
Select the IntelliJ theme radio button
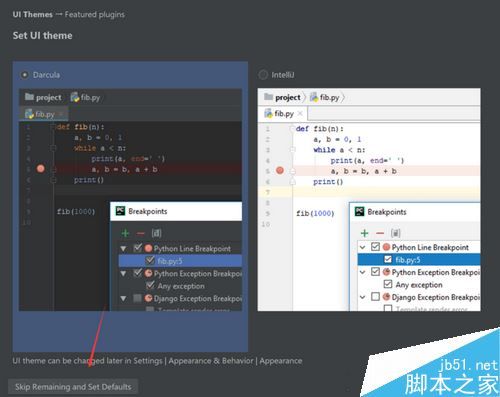click(x=263, y=75)
